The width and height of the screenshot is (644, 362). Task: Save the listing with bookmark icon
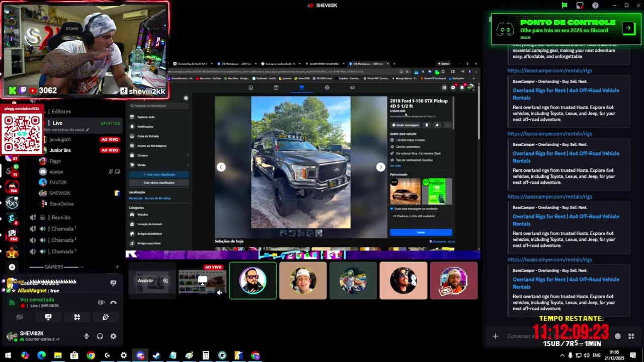[x=427, y=125]
